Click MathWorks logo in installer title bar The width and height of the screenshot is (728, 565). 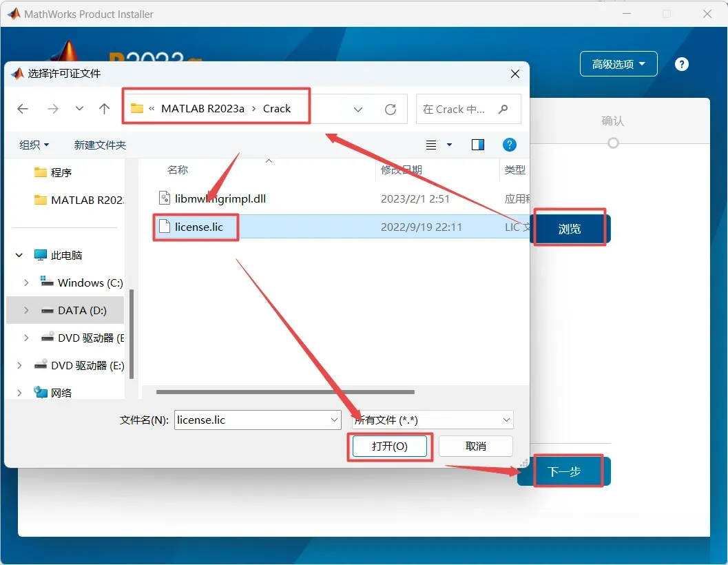coord(14,14)
